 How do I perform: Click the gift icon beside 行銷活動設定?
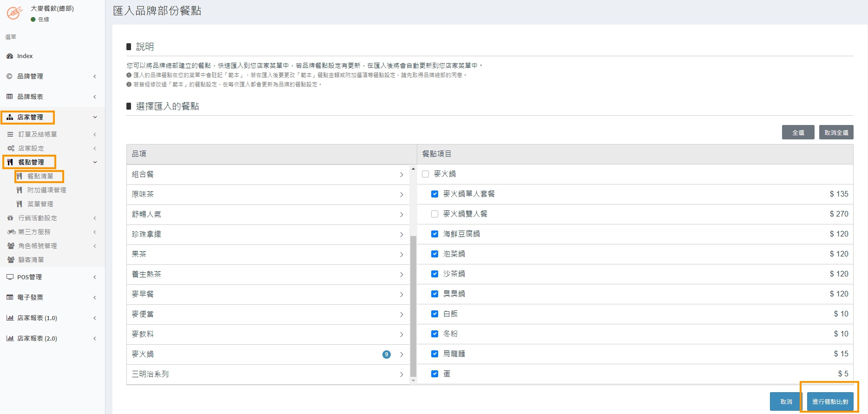pos(11,218)
